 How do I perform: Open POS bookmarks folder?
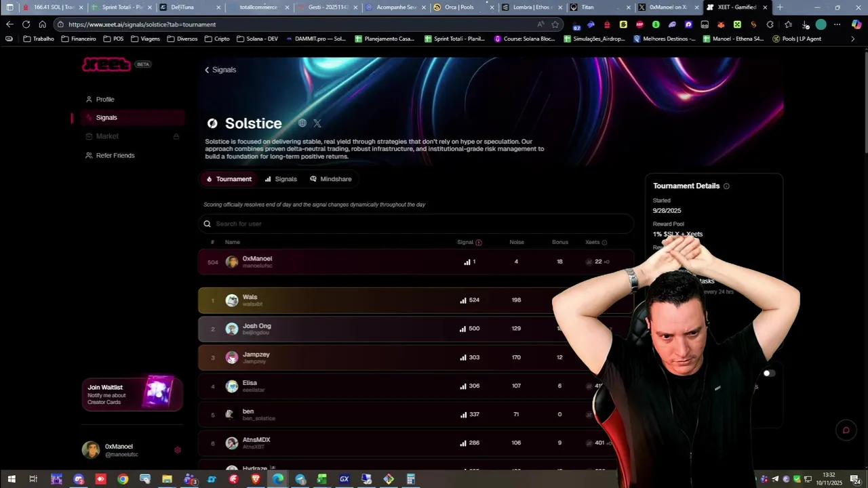[113, 39]
